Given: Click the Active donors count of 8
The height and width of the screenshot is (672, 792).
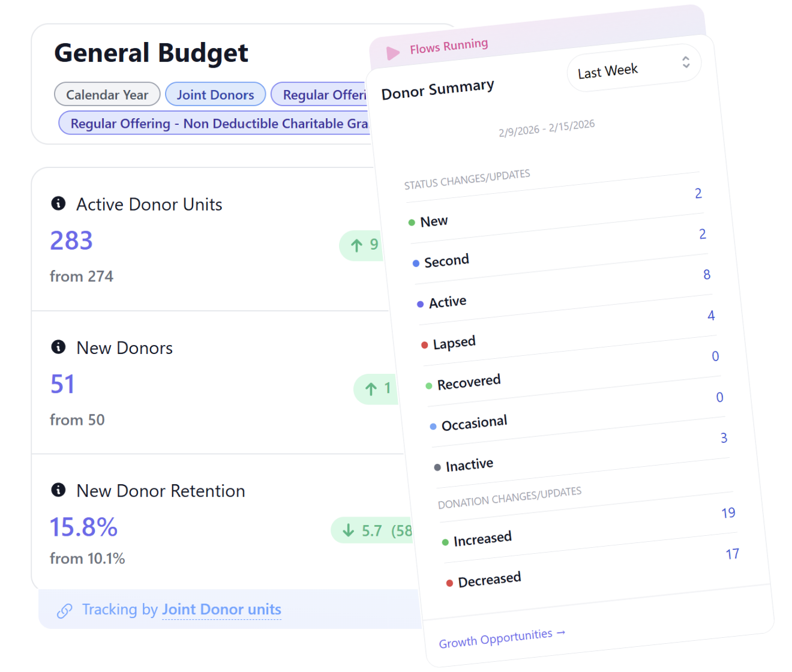Looking at the screenshot, I should [707, 275].
